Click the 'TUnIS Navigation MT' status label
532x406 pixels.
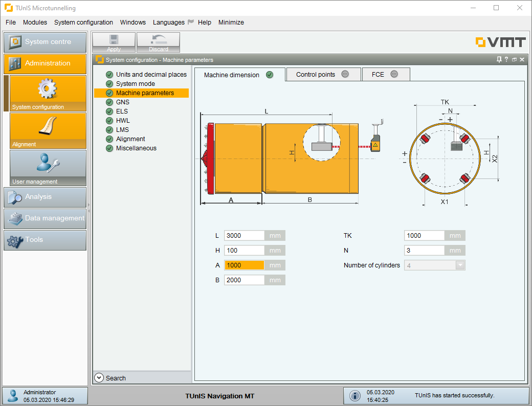click(220, 396)
